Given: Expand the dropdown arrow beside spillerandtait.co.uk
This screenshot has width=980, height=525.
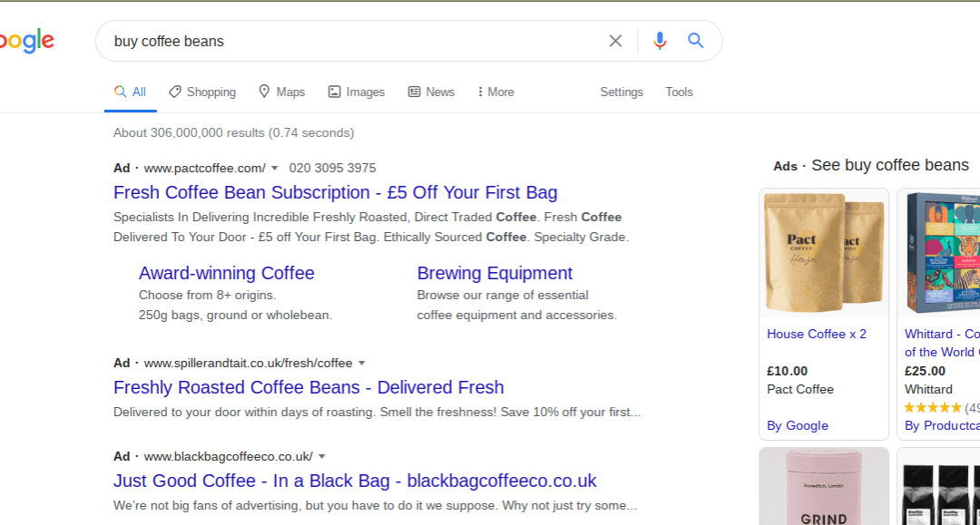Looking at the screenshot, I should point(361,364).
